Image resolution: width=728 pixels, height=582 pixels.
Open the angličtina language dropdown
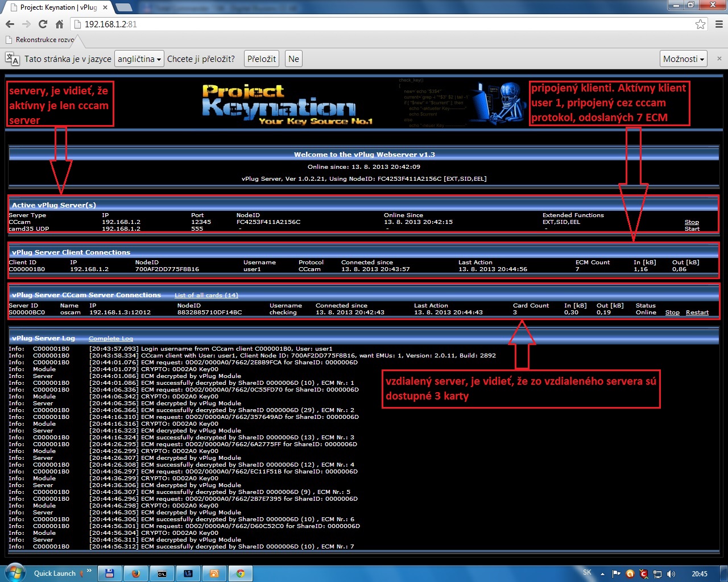139,59
